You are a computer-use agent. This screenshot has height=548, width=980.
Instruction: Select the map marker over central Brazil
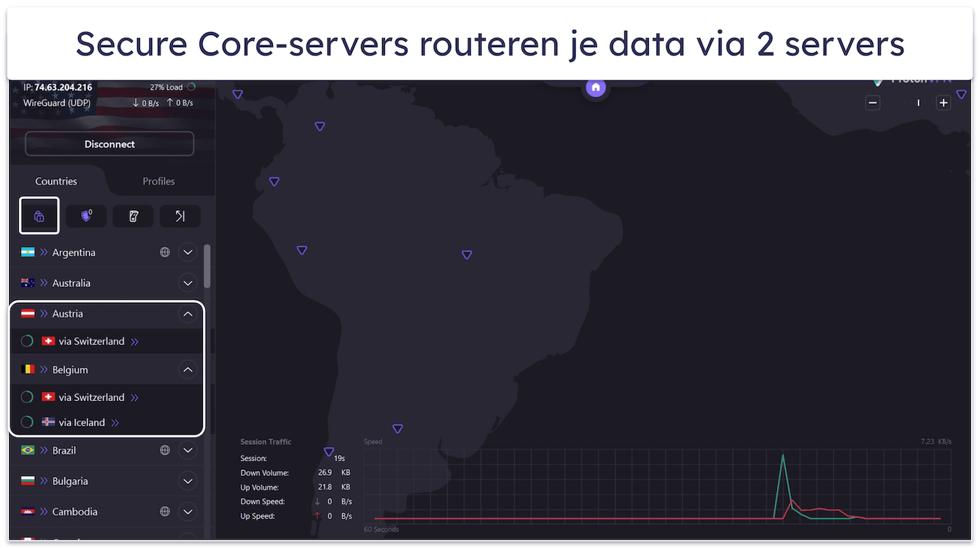[x=467, y=255]
